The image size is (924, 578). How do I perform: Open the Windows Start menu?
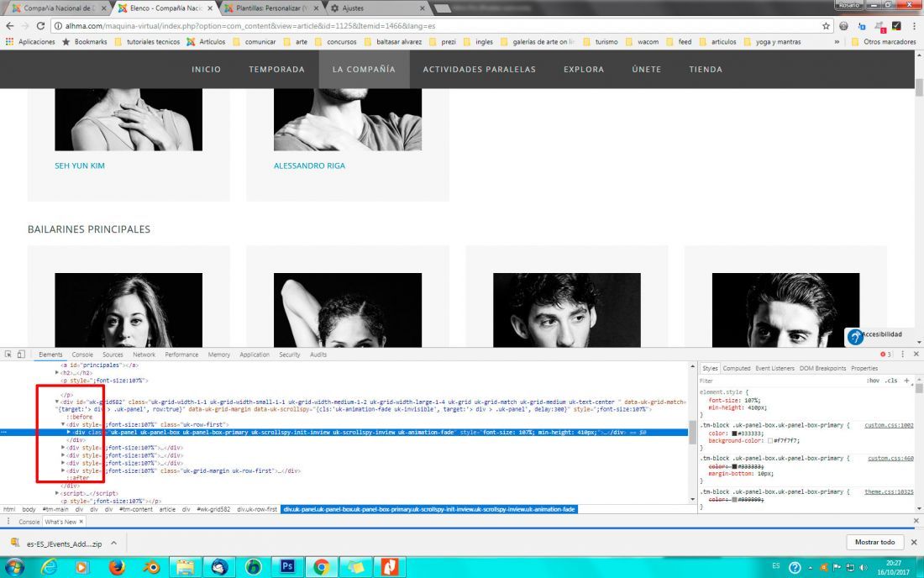pos(14,567)
